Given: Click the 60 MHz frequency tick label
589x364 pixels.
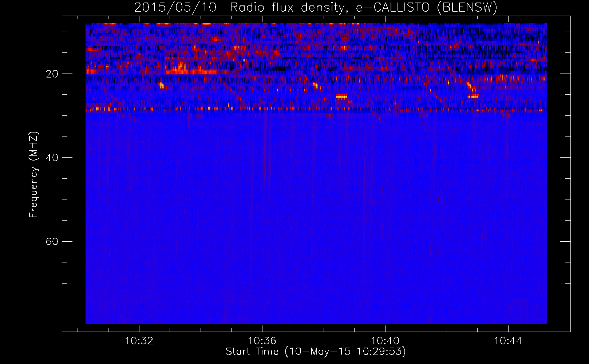Looking at the screenshot, I should pyautogui.click(x=52, y=241).
